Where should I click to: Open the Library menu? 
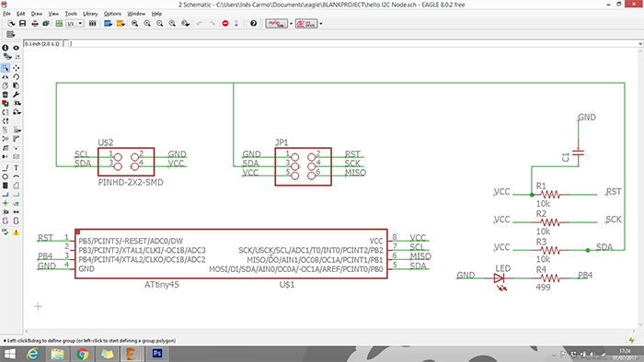pos(90,14)
